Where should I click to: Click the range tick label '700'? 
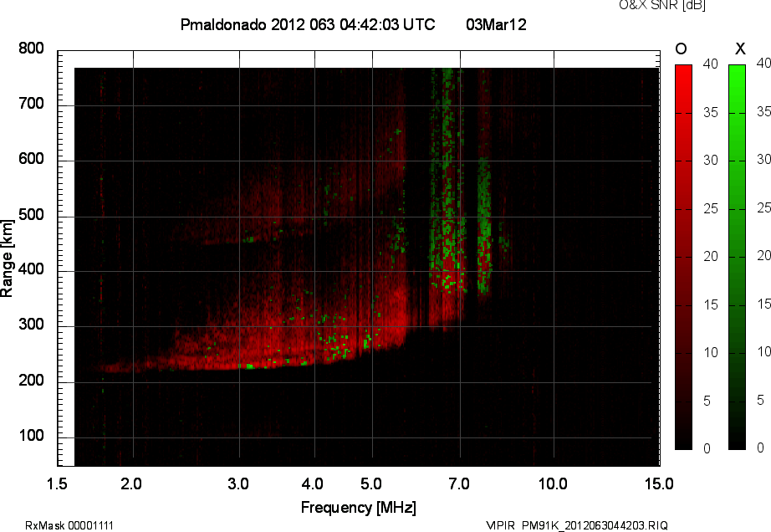click(x=32, y=103)
